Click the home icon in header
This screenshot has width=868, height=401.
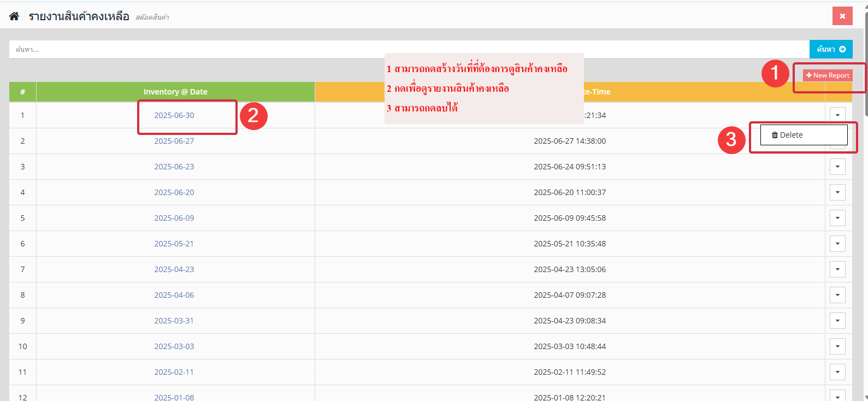(x=14, y=16)
